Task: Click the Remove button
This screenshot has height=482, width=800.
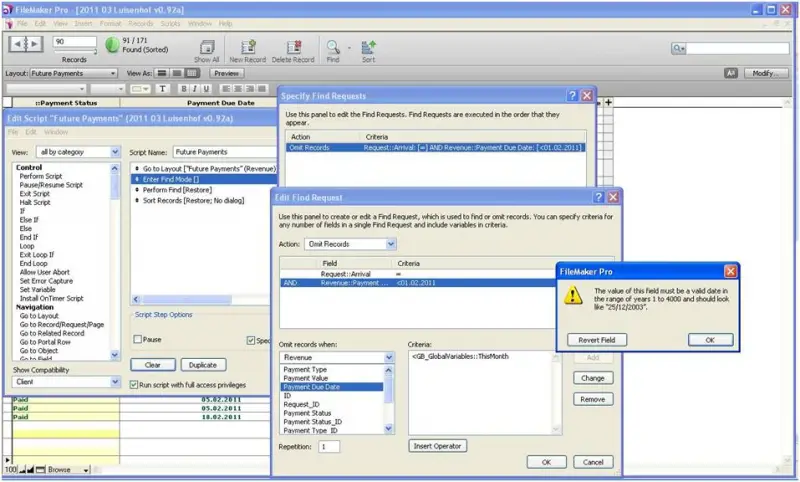Action: pyautogui.click(x=593, y=399)
